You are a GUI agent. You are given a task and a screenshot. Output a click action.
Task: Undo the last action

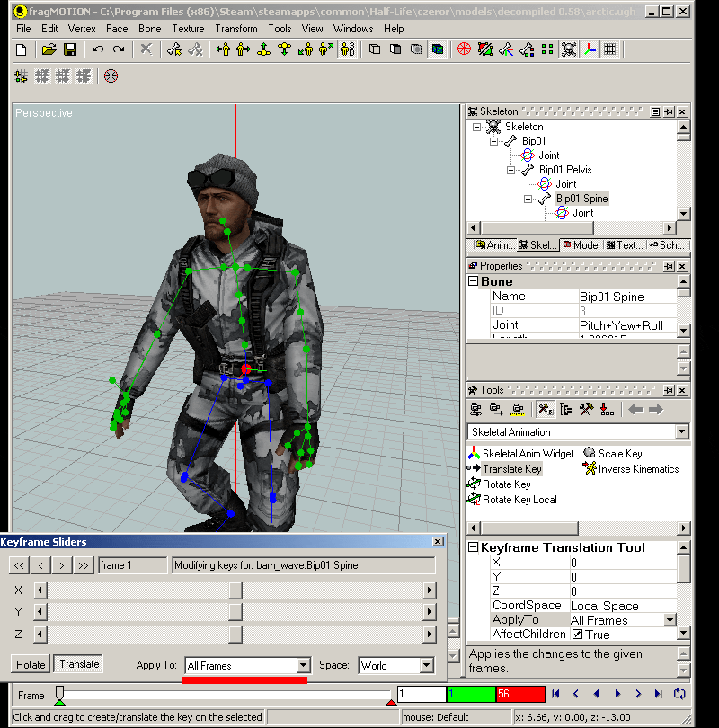tap(97, 49)
